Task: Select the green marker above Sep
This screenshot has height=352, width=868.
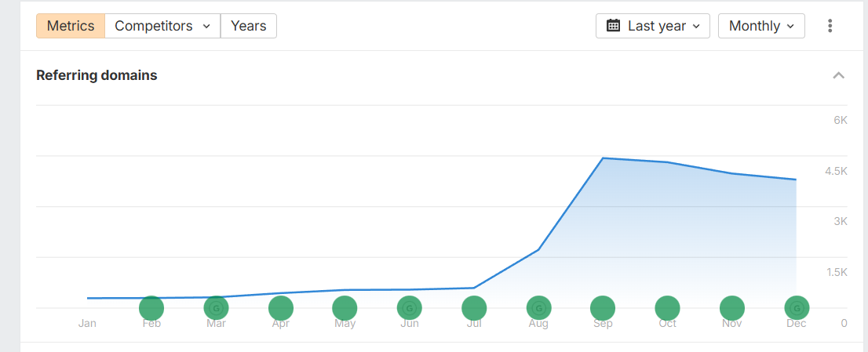Action: pos(603,308)
